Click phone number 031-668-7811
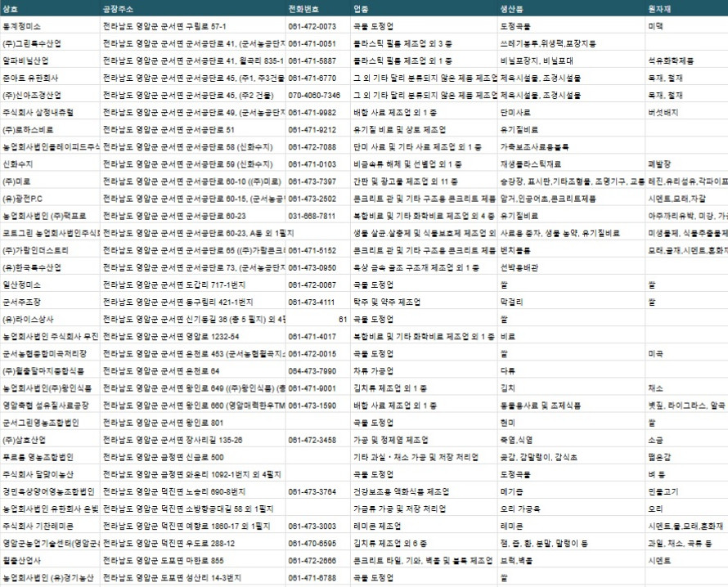Image resolution: width=728 pixels, height=587 pixels. point(318,216)
